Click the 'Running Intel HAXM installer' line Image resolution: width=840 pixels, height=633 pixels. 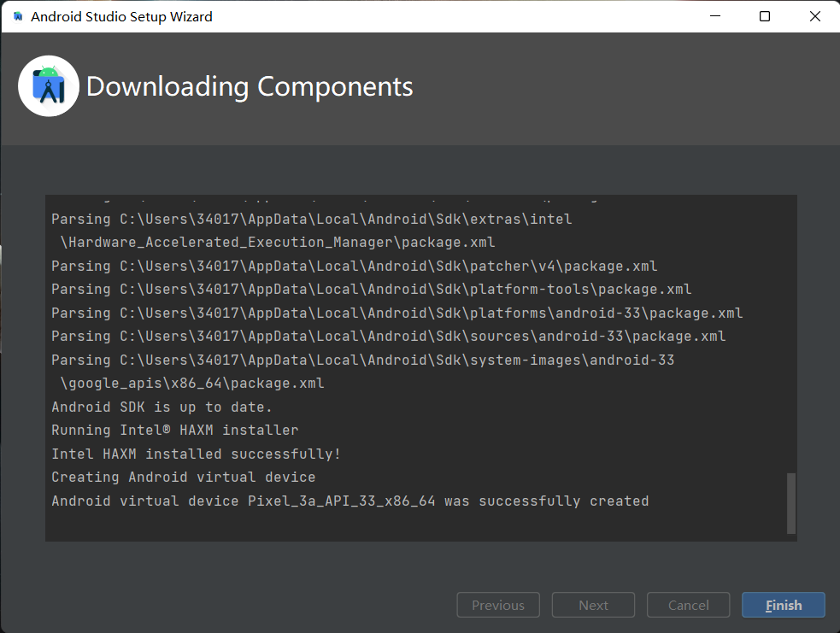(174, 431)
